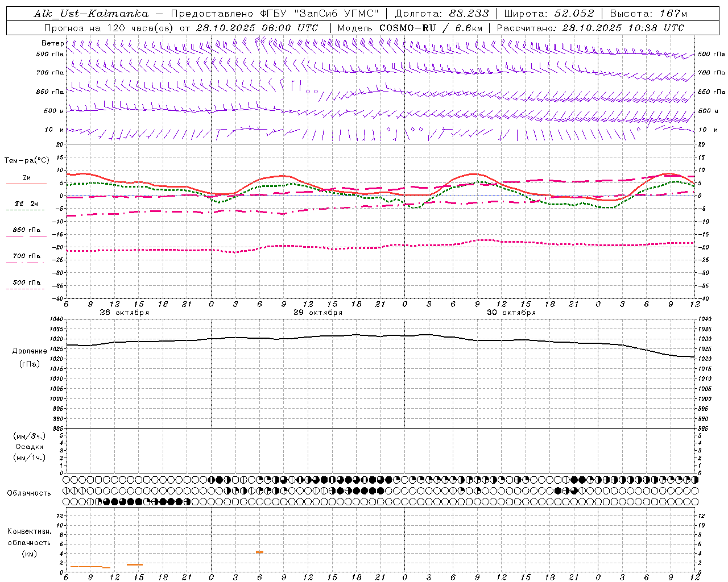Click the Рассчитано: 28.10.2025 10:38 UTC text
Viewport: 728px width, 582px height.
coord(590,28)
